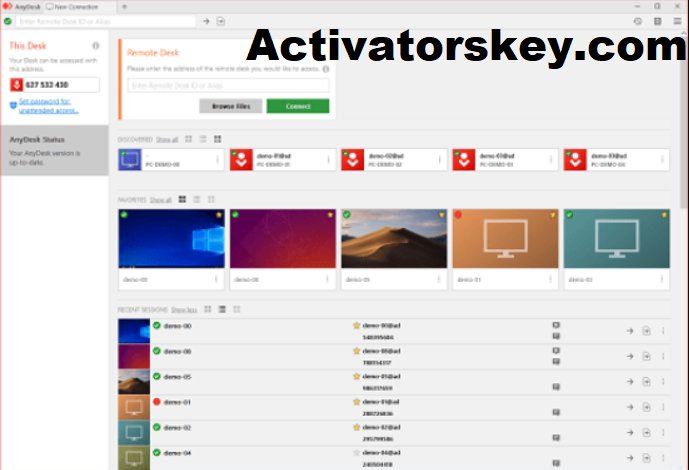Connect to demo-04 using the row's arrow icon
The width and height of the screenshot is (689, 470).
[x=630, y=458]
